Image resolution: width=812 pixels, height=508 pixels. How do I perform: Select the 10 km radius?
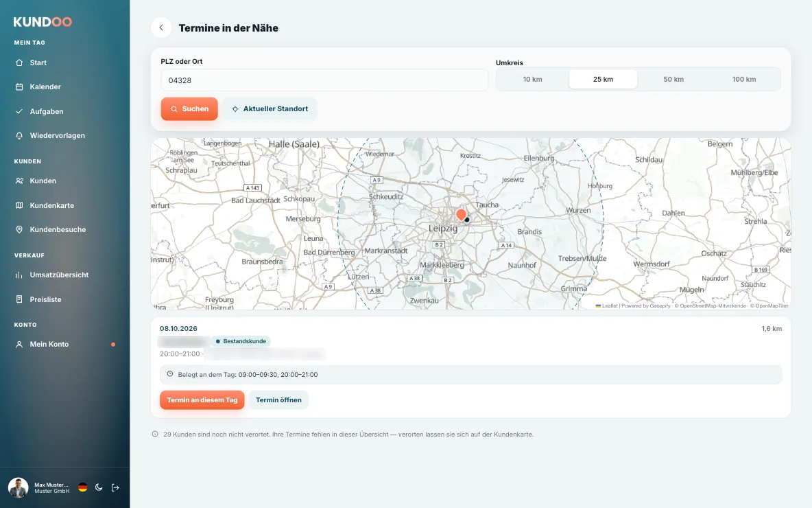coord(532,80)
